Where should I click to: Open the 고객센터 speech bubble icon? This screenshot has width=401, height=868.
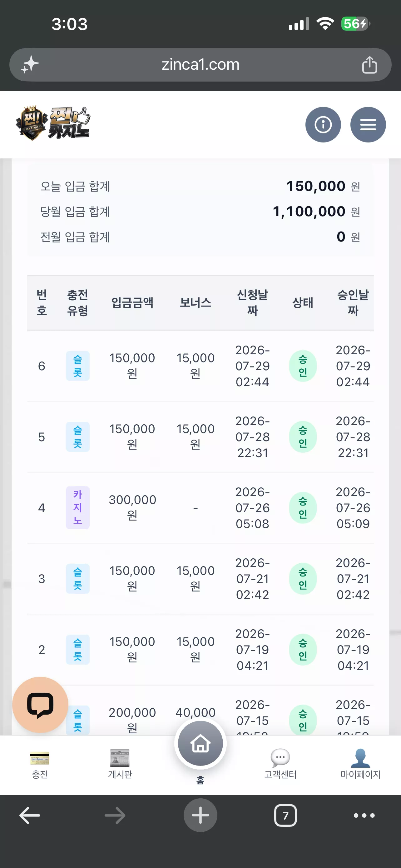pyautogui.click(x=280, y=765)
